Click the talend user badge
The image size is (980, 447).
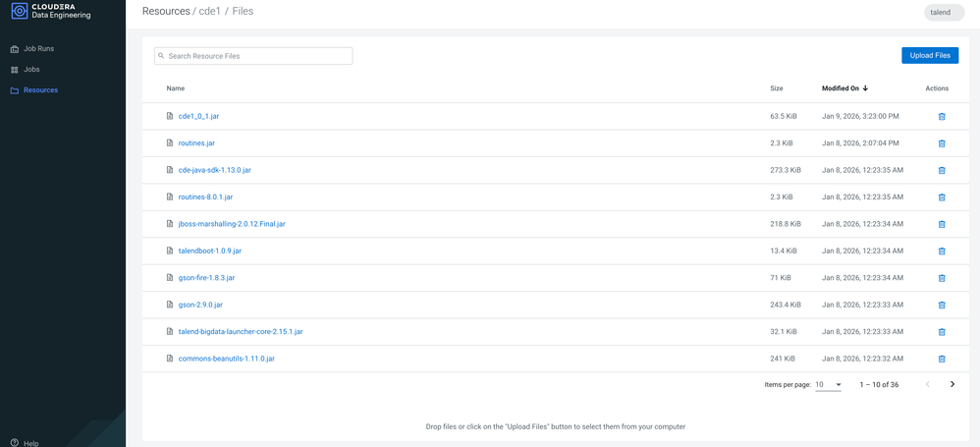tap(944, 13)
